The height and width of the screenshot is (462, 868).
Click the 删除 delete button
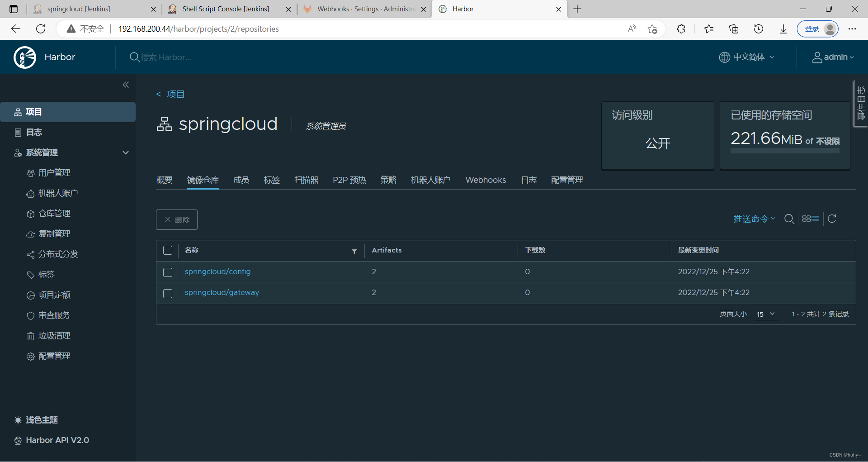(177, 219)
